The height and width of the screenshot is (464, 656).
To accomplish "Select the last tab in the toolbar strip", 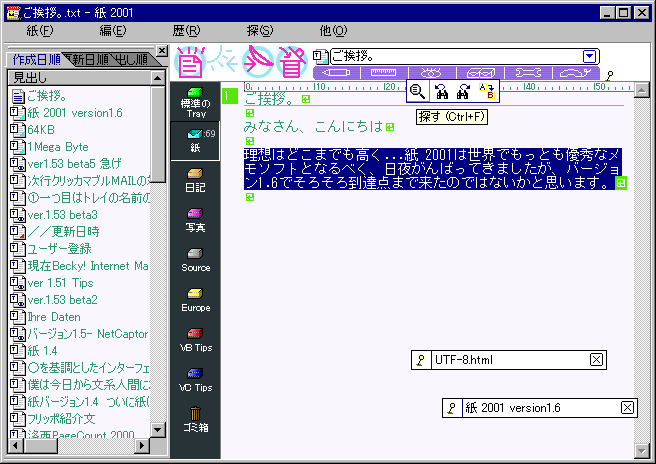I will tap(576, 73).
